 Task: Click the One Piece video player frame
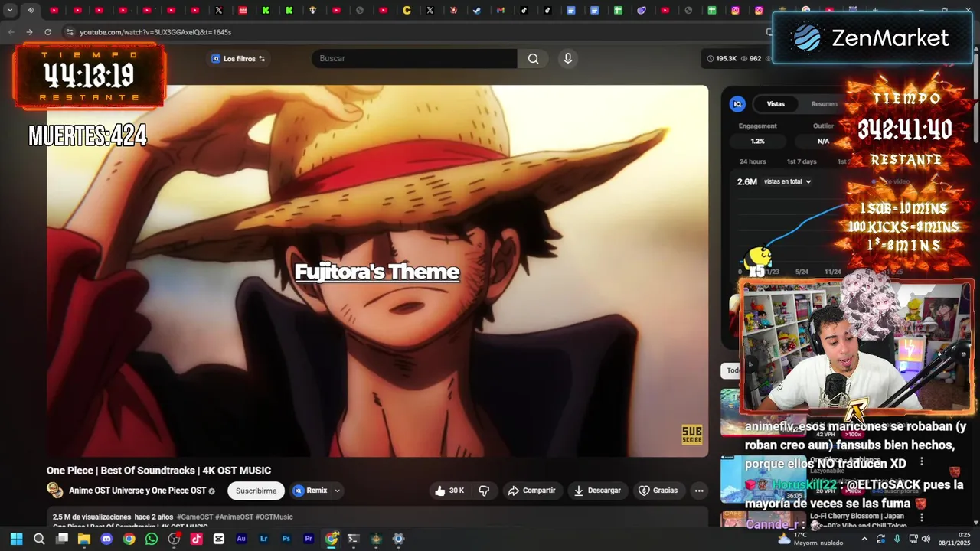pos(377,271)
